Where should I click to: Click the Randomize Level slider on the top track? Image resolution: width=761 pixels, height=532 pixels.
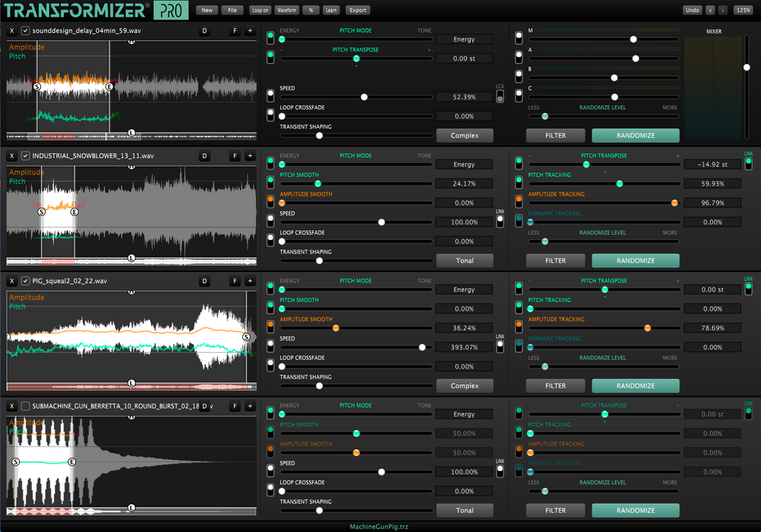tap(543, 116)
